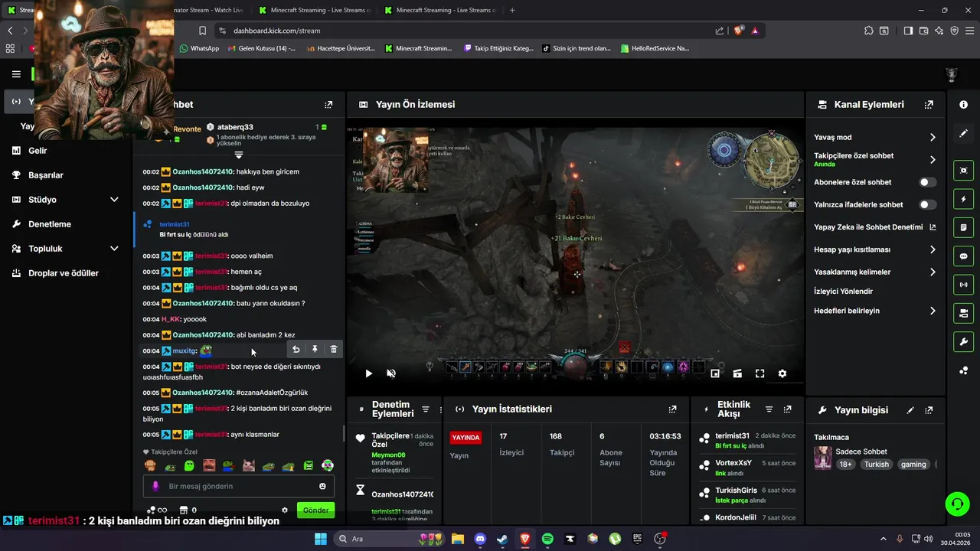Click the green headset support button
Screen dimensions: 980x551
click(957, 504)
